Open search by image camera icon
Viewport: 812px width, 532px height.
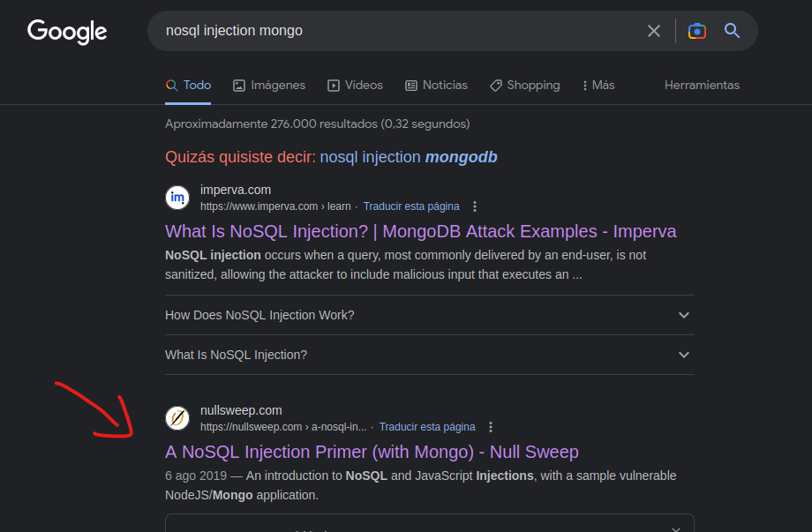(696, 31)
